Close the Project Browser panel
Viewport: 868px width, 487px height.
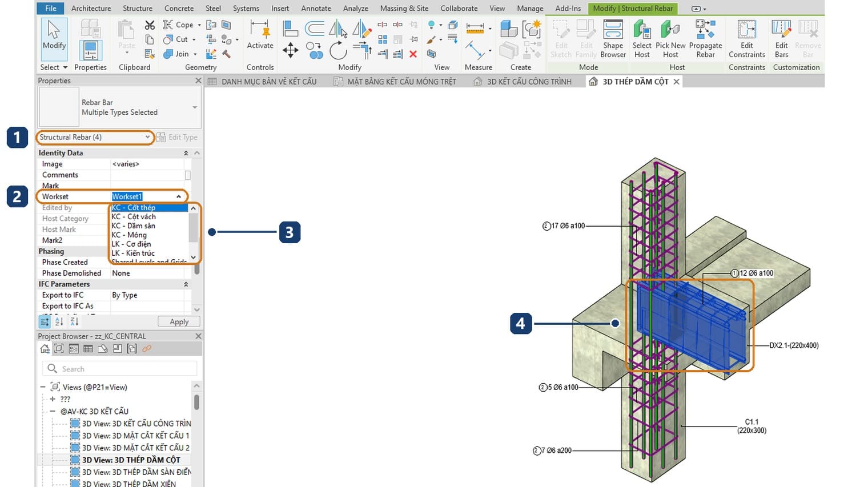[x=198, y=336]
